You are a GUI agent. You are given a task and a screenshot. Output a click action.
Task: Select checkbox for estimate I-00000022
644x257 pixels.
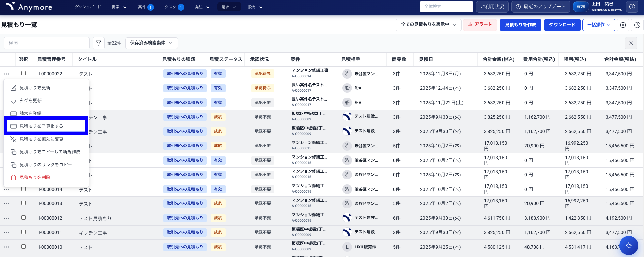coord(23,73)
